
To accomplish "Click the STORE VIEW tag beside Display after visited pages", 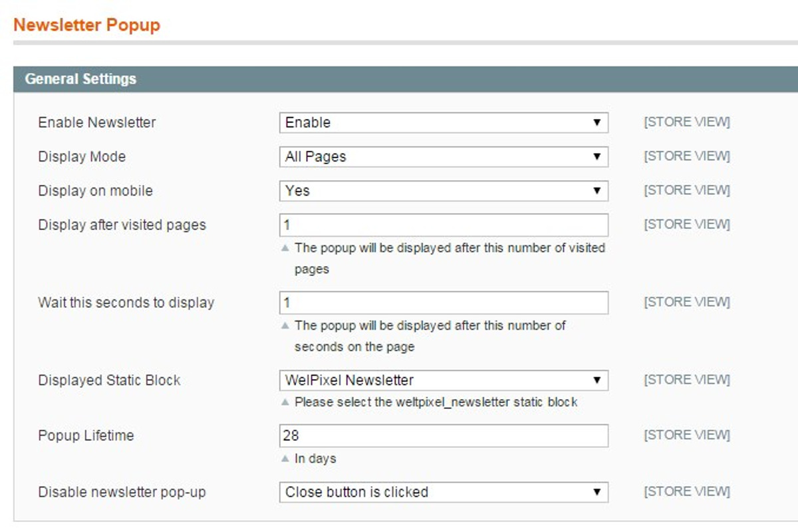I will tap(687, 224).
